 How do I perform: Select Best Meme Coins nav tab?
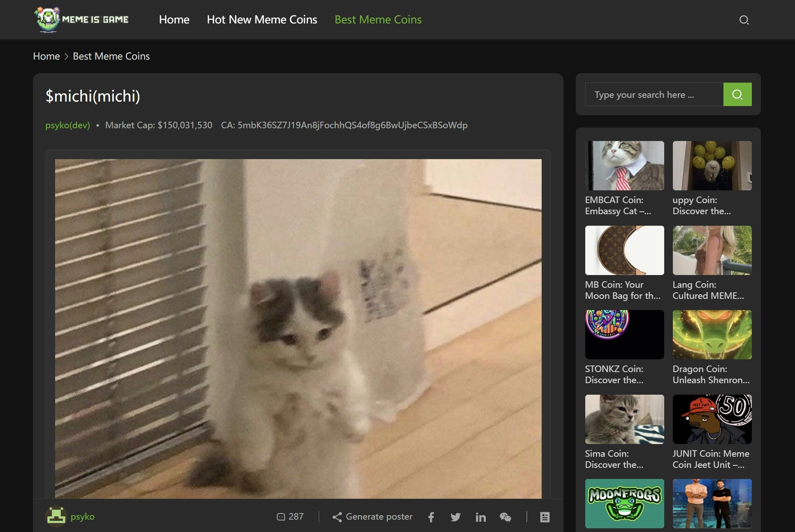tap(378, 20)
